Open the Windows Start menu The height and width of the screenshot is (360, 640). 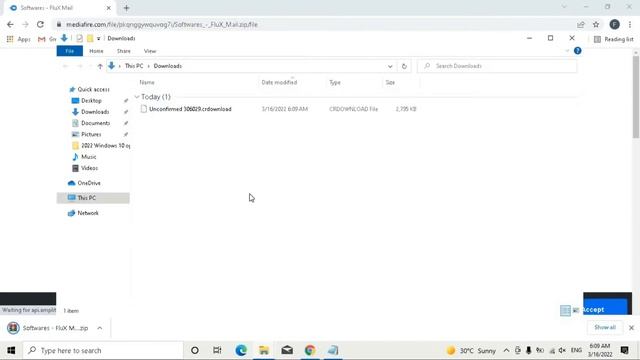(11, 350)
